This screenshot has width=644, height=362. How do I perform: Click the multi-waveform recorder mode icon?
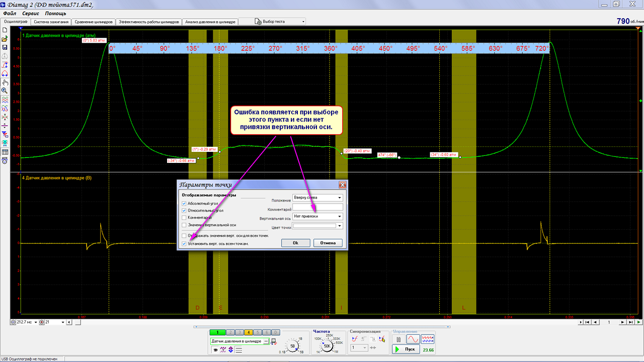click(428, 339)
